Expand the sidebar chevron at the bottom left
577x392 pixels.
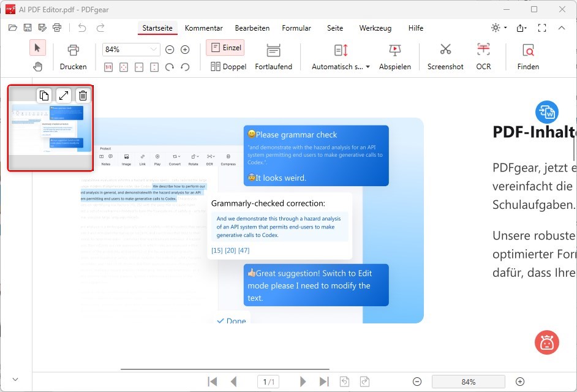[x=15, y=380]
